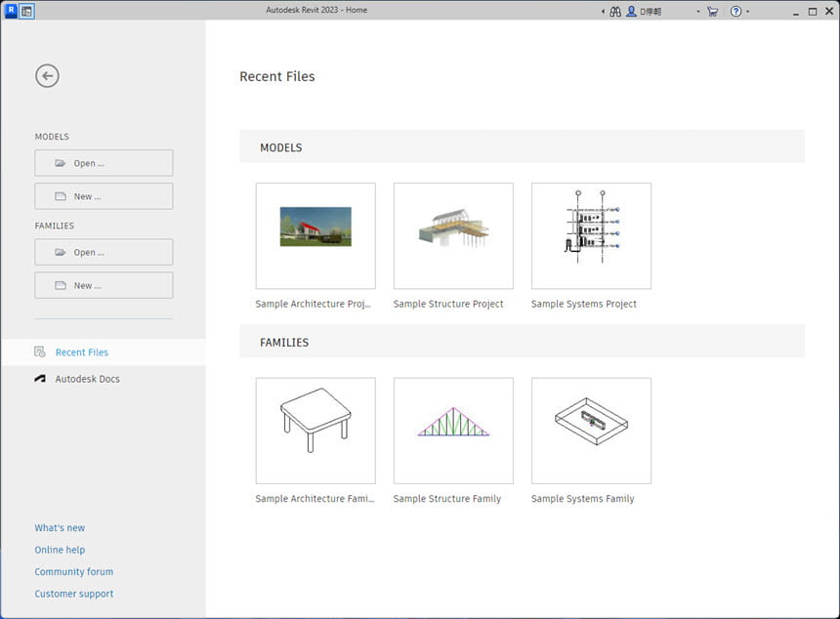Visit the Community forum link

click(x=74, y=571)
